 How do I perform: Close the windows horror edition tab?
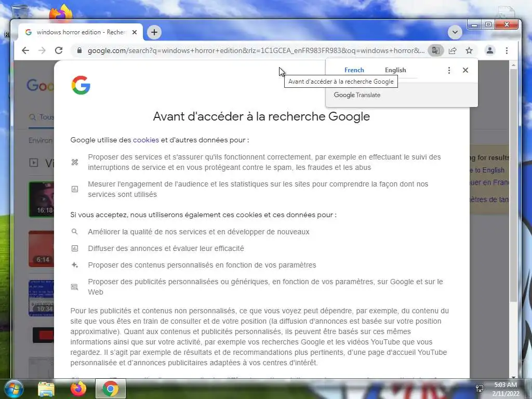coord(135,32)
